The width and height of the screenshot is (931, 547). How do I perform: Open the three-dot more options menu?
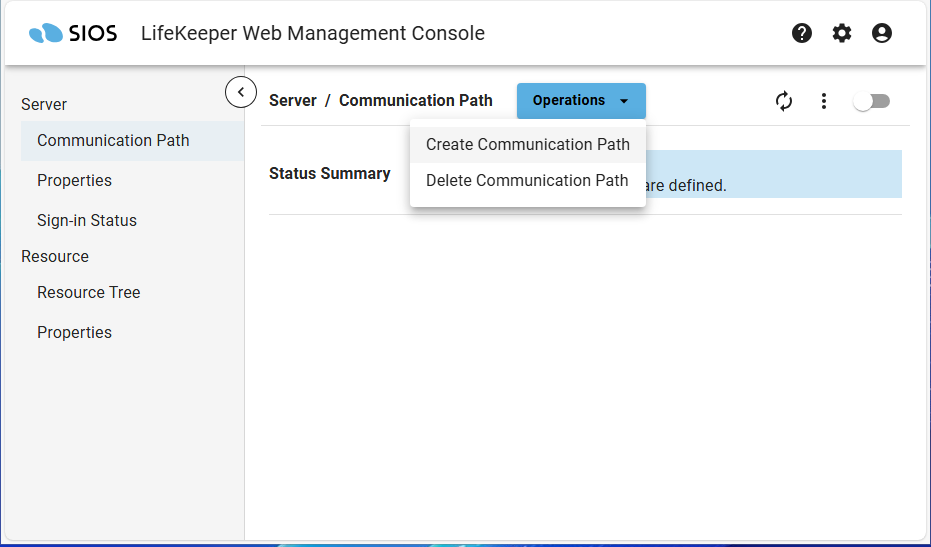(824, 101)
